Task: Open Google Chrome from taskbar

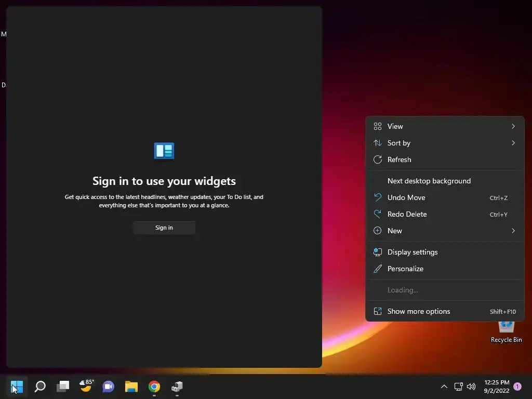Action: [x=154, y=387]
